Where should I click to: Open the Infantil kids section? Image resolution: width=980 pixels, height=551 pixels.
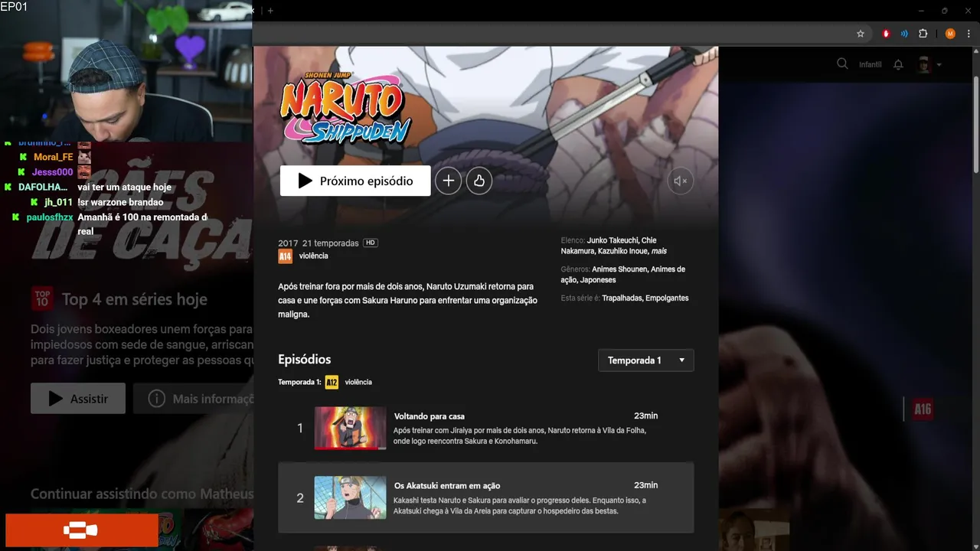click(870, 64)
